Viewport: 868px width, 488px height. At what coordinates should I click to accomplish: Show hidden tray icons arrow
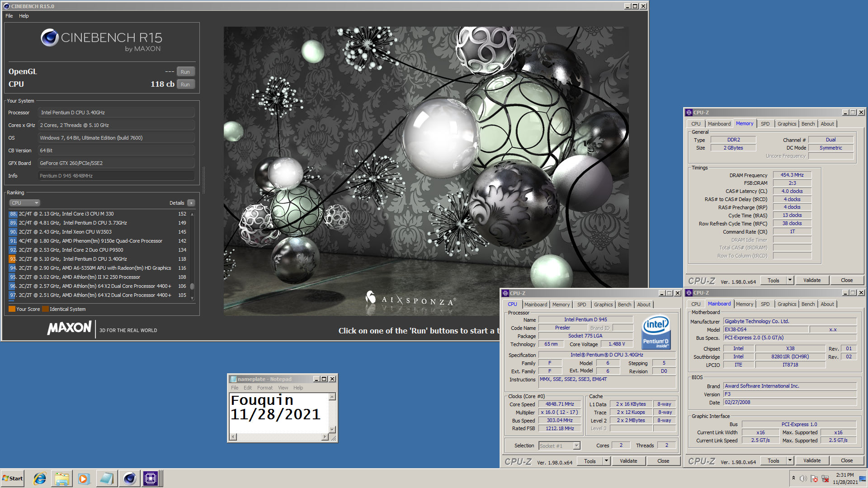click(x=793, y=478)
